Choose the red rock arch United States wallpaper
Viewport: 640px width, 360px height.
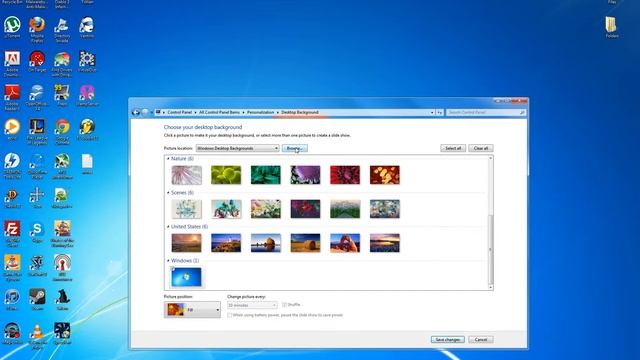click(345, 243)
